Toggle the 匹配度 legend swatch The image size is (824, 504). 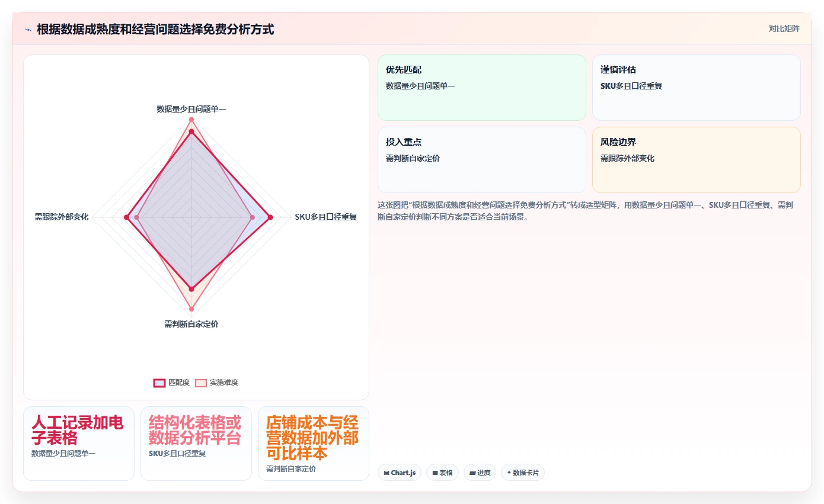[159, 383]
